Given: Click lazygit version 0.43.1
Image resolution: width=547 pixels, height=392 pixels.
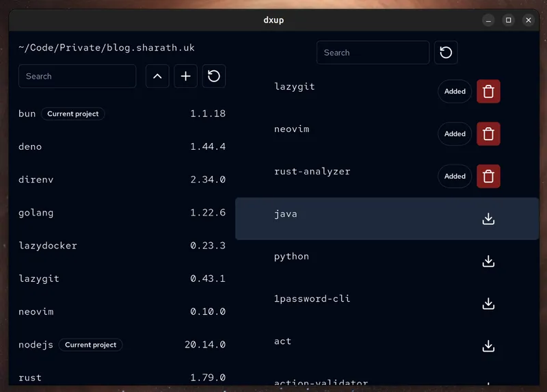Looking at the screenshot, I should [x=208, y=278].
